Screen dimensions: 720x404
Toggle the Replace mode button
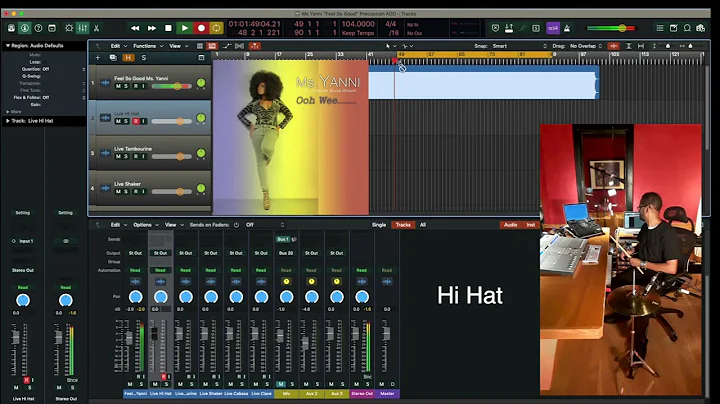(495, 28)
